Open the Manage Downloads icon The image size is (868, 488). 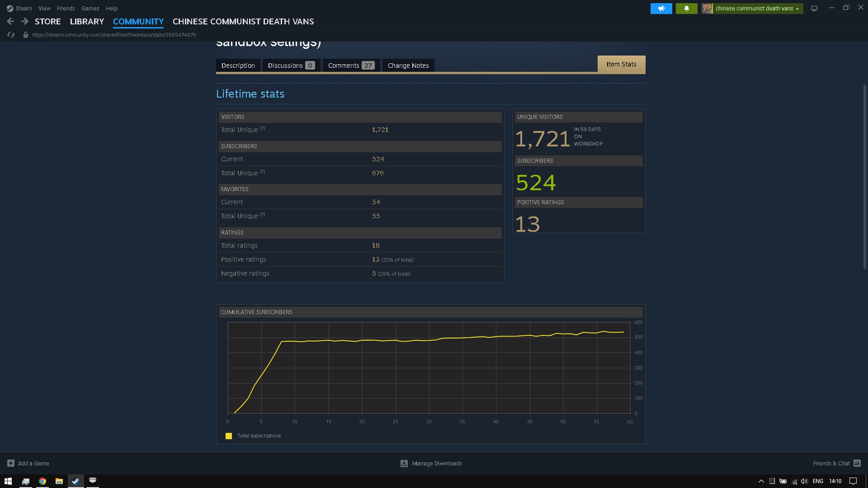point(404,464)
